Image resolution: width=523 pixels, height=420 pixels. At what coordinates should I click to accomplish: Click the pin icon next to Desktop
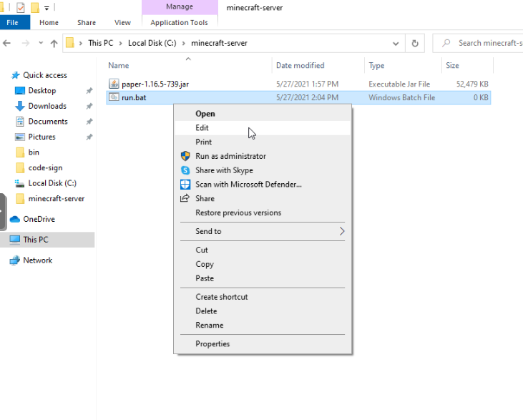tap(89, 90)
